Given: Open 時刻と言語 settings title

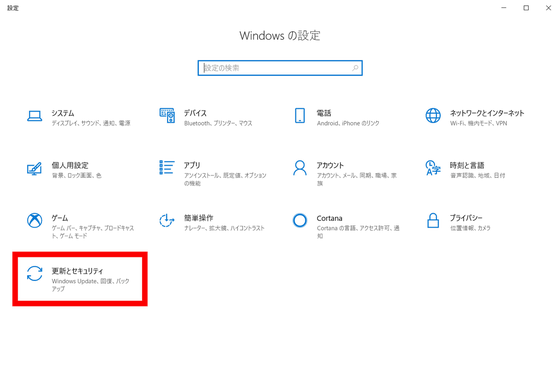Looking at the screenshot, I should (x=467, y=165).
